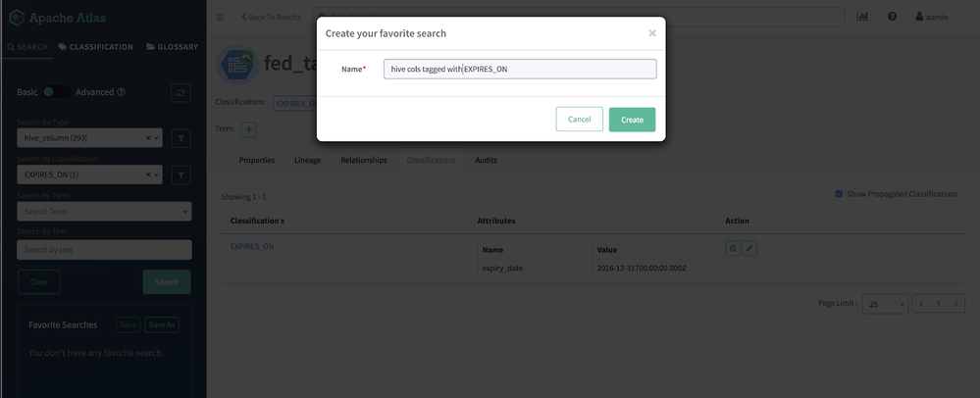Expand the Search By Type dropdown
This screenshot has width=980, height=398.
pos(156,138)
